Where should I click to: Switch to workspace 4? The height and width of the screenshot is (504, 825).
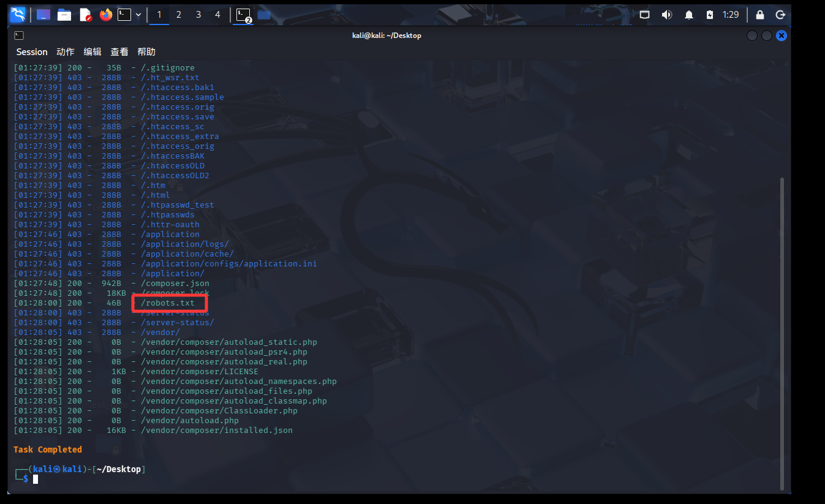click(217, 15)
